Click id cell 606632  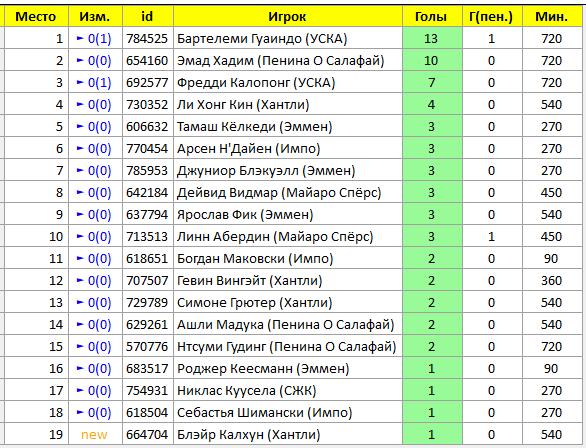coord(147,127)
